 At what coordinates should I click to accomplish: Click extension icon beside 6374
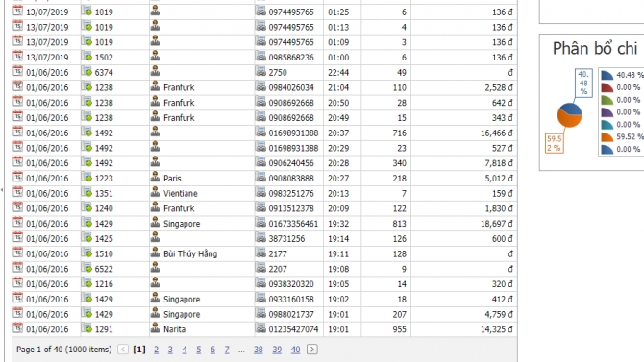pyautogui.click(x=87, y=71)
